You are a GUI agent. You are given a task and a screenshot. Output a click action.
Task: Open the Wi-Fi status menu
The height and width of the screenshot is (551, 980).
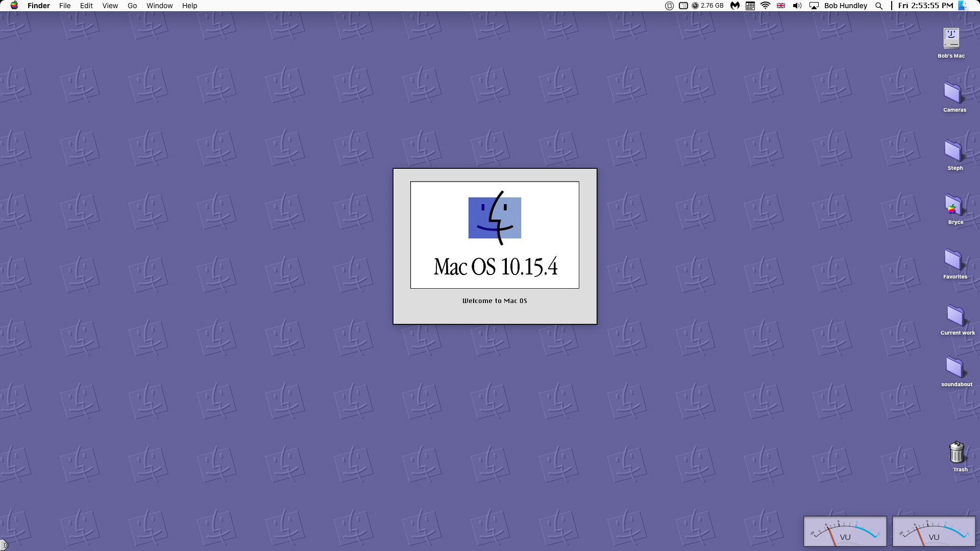765,6
